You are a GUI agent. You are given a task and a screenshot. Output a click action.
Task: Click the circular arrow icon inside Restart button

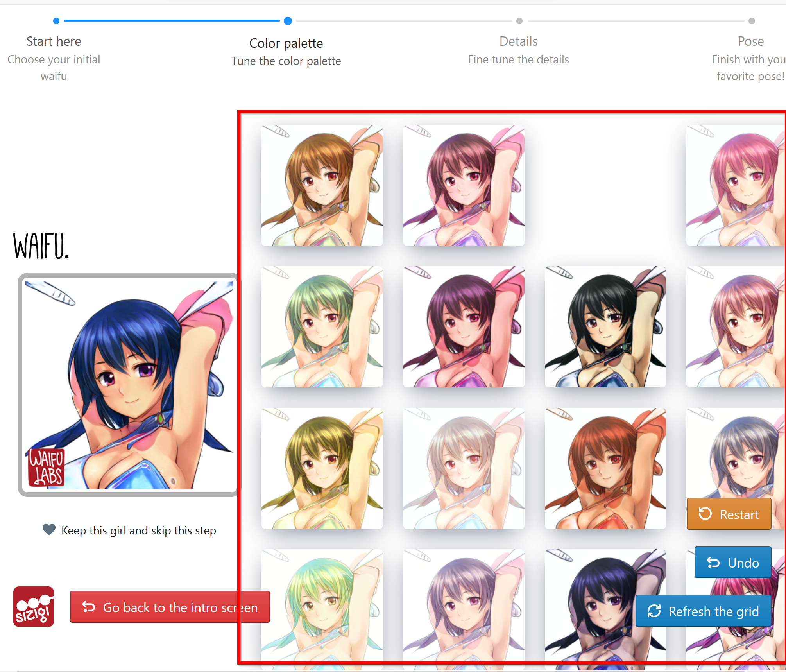pyautogui.click(x=705, y=514)
